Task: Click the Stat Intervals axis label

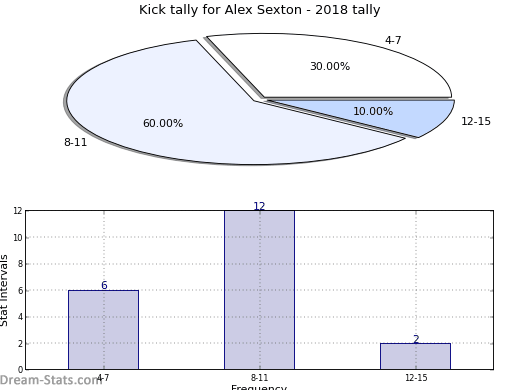Action: 4,290
